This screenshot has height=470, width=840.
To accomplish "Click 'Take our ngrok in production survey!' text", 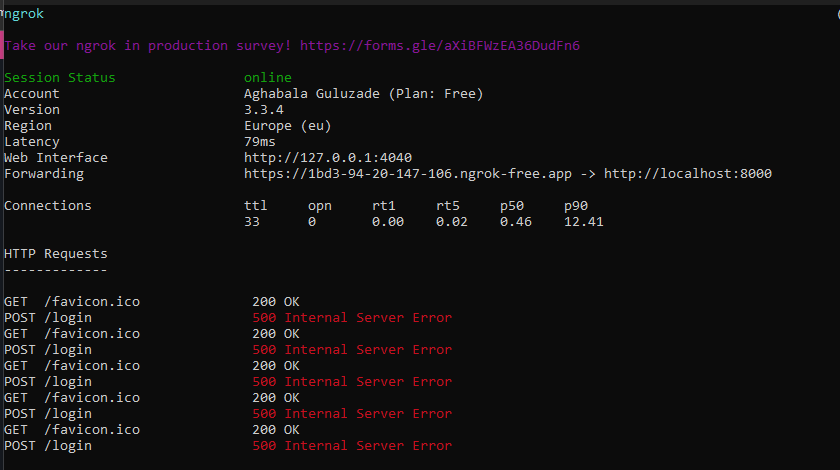I will pyautogui.click(x=148, y=46).
